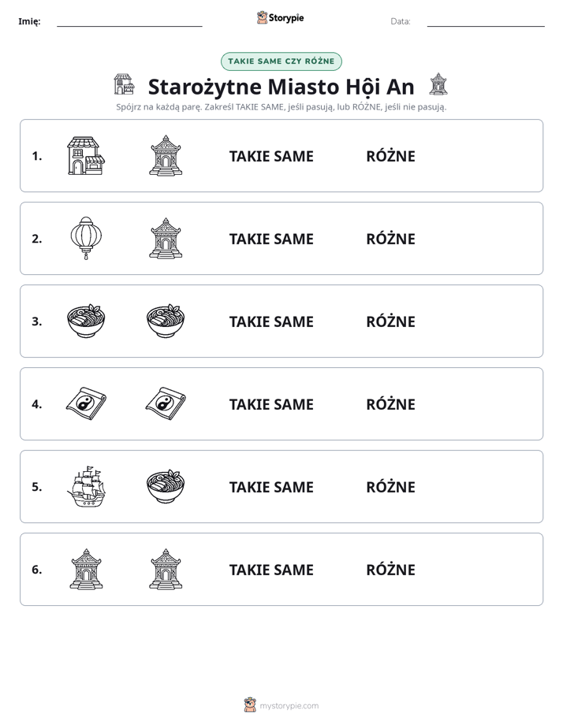This screenshot has height=728, width=563.
Task: Click the sailing ship icon in row 5
Action: point(86,486)
